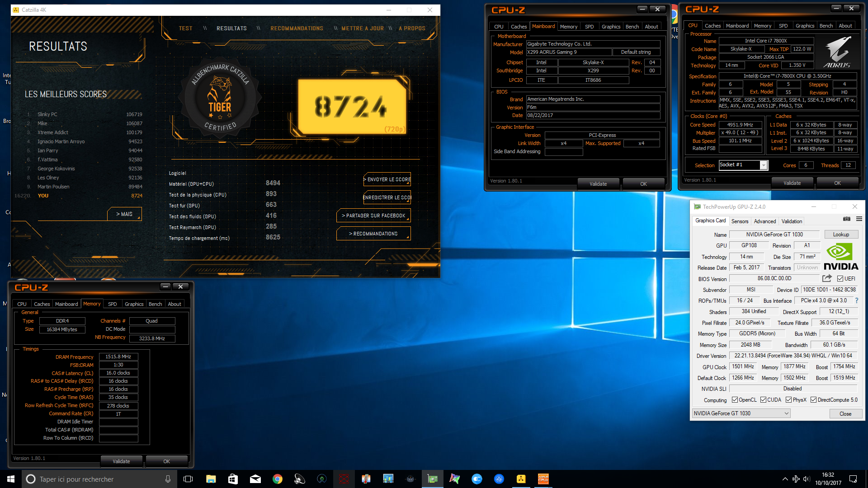Click the BIOS export share icon in GPU-Z
This screenshot has height=488, width=868.
[827, 278]
